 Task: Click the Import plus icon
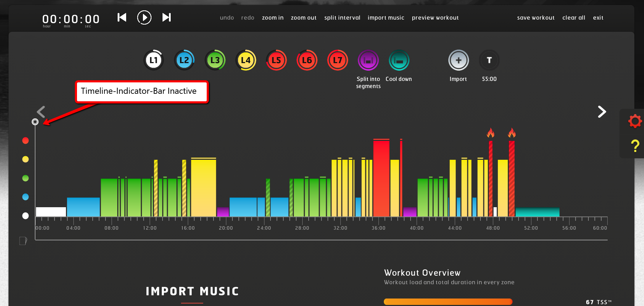click(x=458, y=60)
